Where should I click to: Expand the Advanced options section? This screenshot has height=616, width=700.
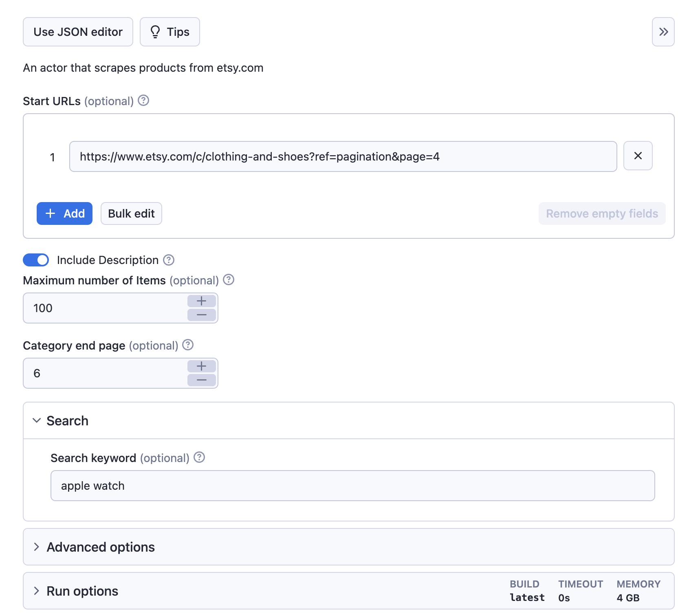100,547
